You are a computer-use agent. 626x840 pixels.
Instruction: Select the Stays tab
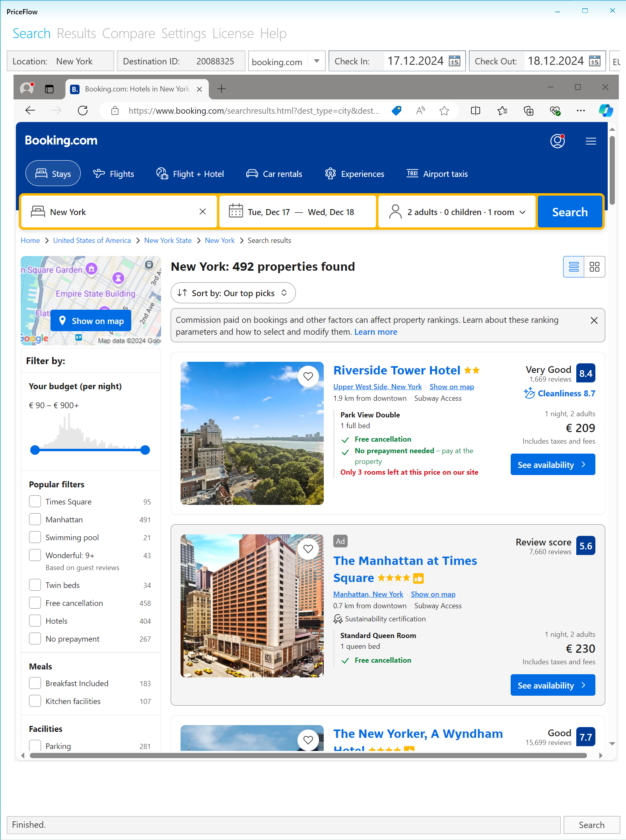coord(53,173)
